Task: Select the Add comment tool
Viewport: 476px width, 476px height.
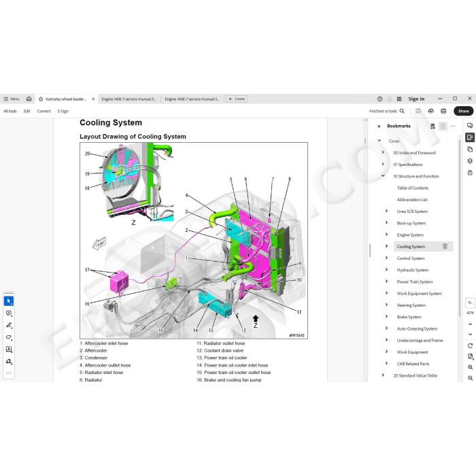Action: (x=9, y=313)
